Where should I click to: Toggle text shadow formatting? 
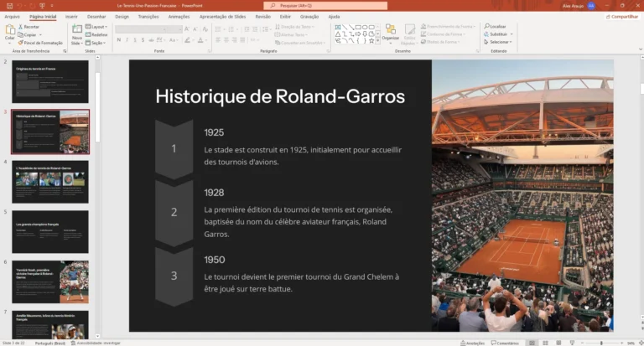pos(143,40)
